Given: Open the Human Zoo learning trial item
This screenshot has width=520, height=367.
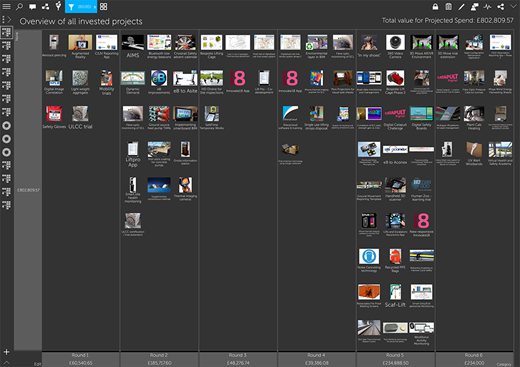Looking at the screenshot, I should [x=422, y=189].
